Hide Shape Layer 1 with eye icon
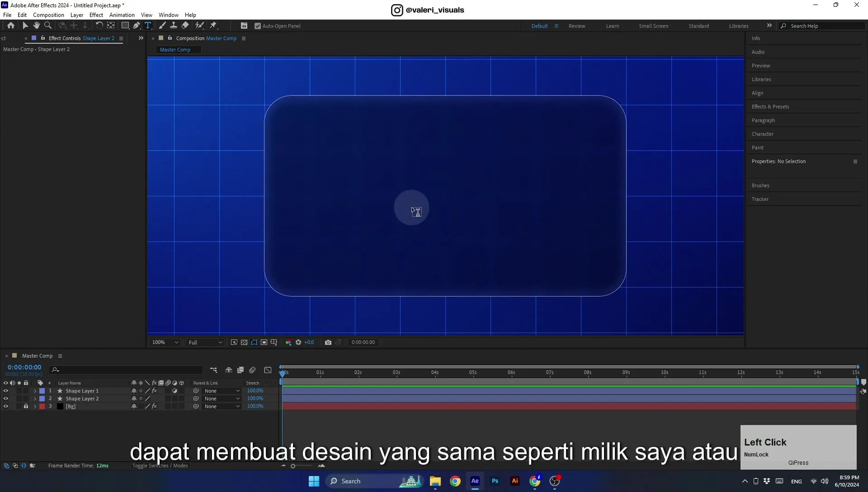 (x=5, y=391)
